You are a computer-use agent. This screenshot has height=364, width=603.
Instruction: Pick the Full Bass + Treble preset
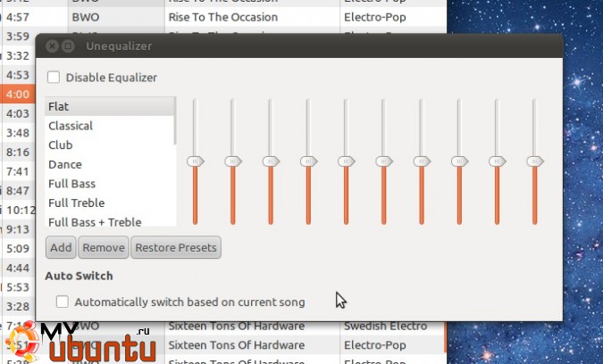[107, 221]
